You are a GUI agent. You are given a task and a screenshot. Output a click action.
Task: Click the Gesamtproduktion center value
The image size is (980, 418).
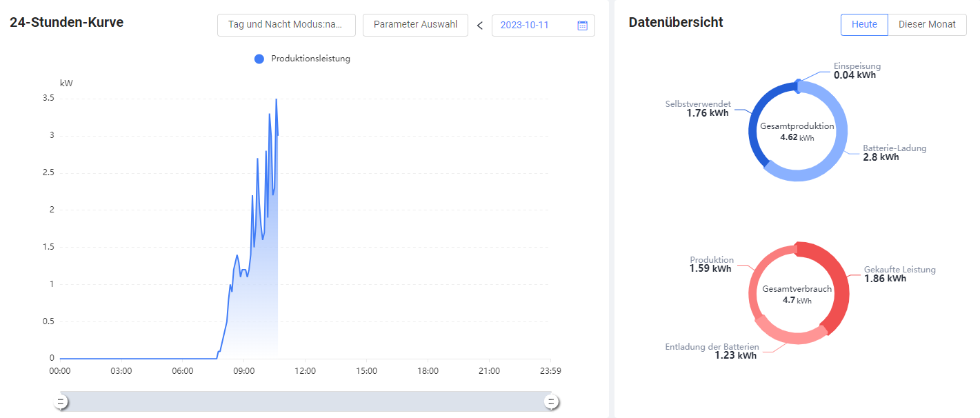pos(797,137)
